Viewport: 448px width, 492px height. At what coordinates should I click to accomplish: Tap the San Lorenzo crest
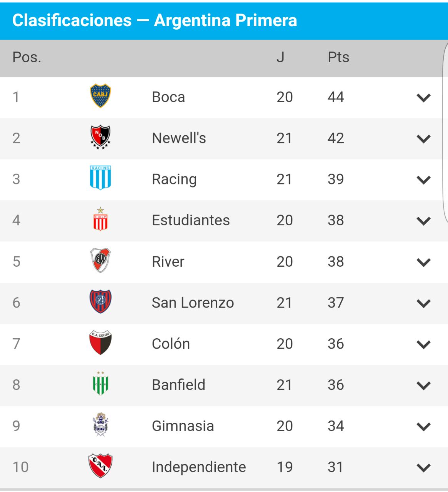point(100,301)
